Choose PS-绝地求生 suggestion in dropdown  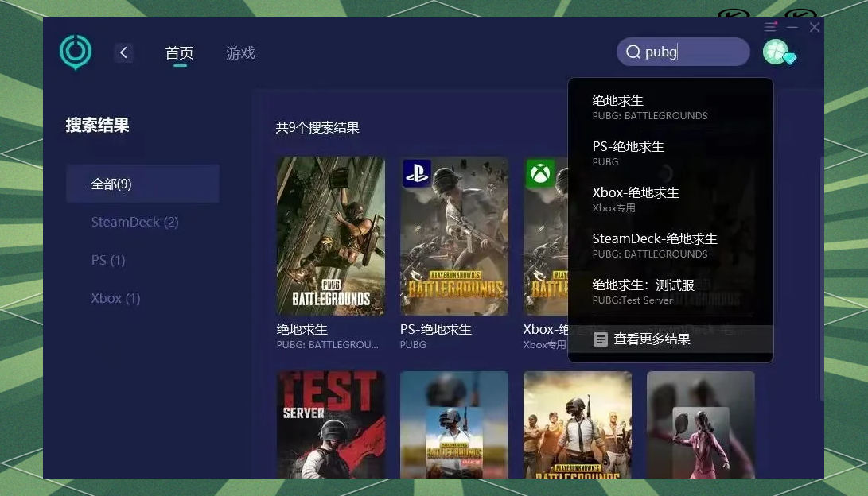tap(671, 153)
